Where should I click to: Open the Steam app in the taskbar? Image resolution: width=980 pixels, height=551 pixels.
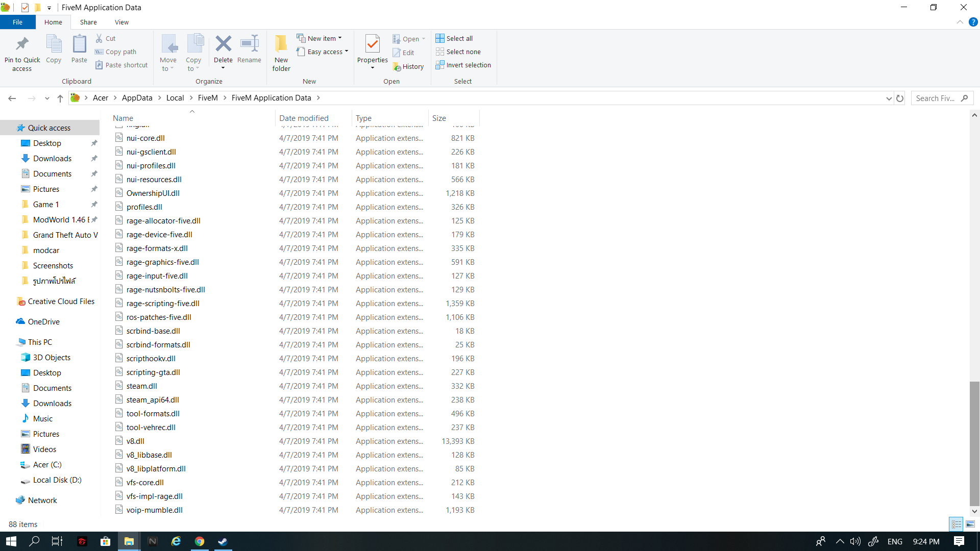(x=223, y=541)
